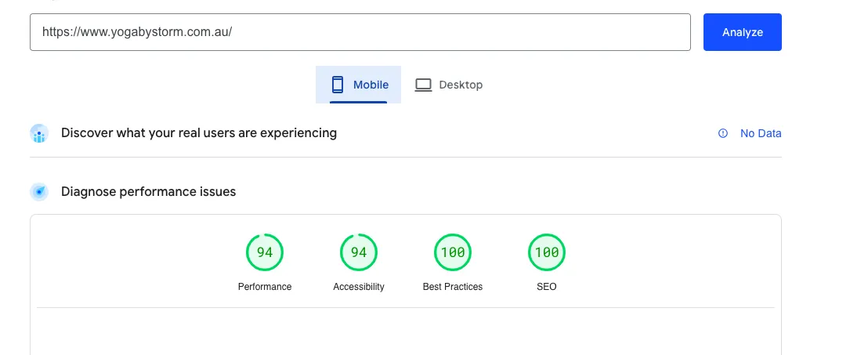Click the Performance label
This screenshot has width=868, height=355.
tap(265, 287)
